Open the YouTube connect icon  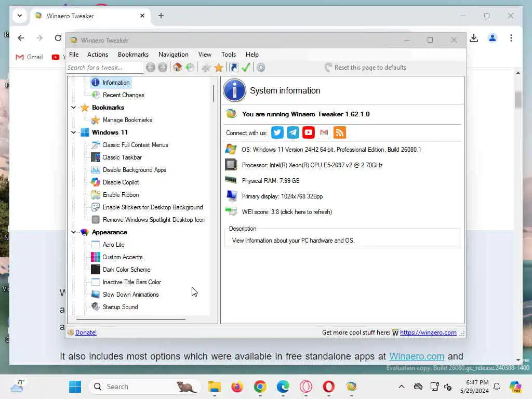309,132
